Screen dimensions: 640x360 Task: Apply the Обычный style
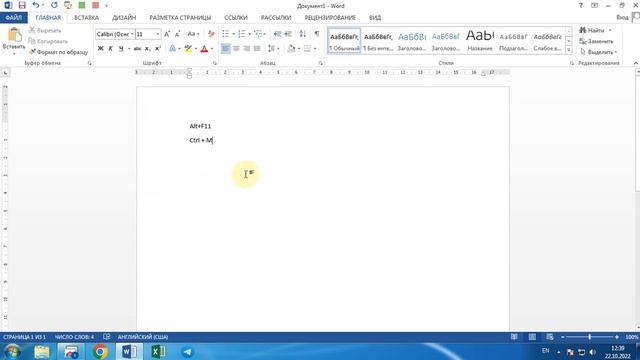(x=344, y=41)
